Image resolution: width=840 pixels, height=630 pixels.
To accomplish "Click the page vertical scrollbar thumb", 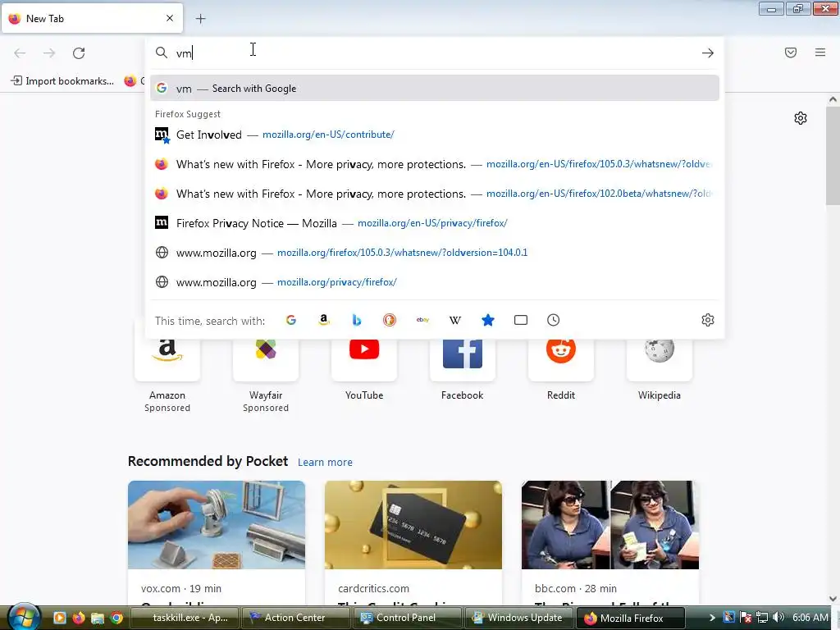I will (x=833, y=155).
